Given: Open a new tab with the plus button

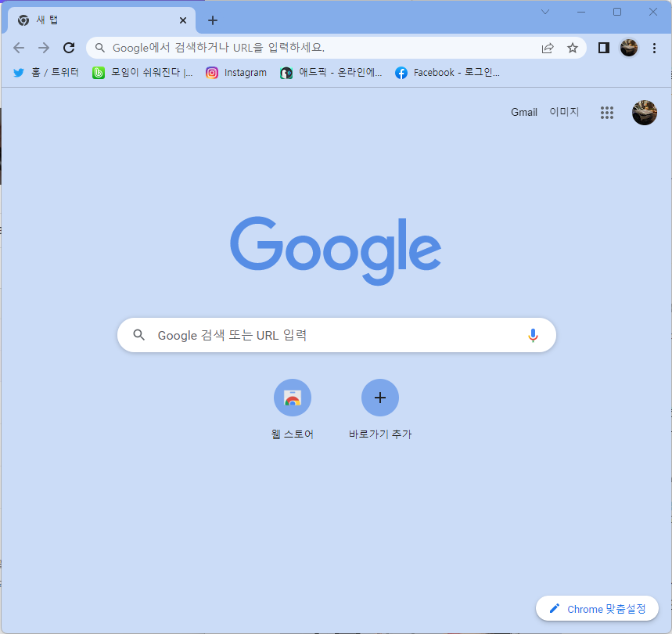Looking at the screenshot, I should point(212,20).
